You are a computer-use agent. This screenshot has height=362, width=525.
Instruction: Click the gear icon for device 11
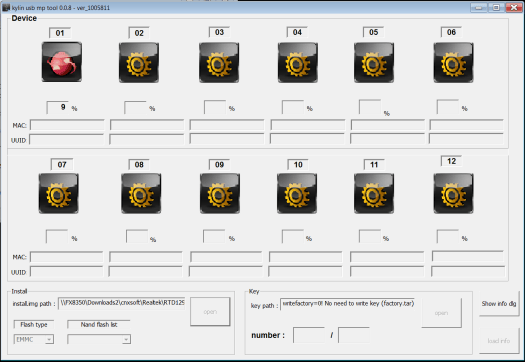click(x=374, y=194)
